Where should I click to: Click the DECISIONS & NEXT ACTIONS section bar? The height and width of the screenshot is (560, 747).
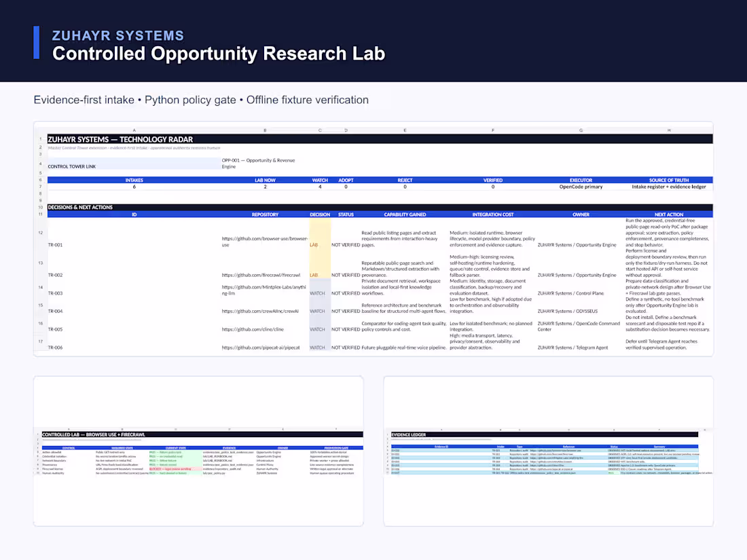tap(380, 207)
